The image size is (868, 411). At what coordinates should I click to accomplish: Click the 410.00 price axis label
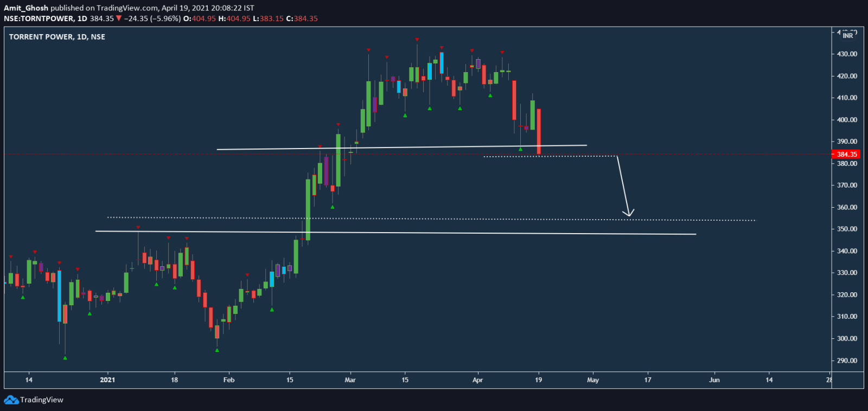[x=847, y=98]
